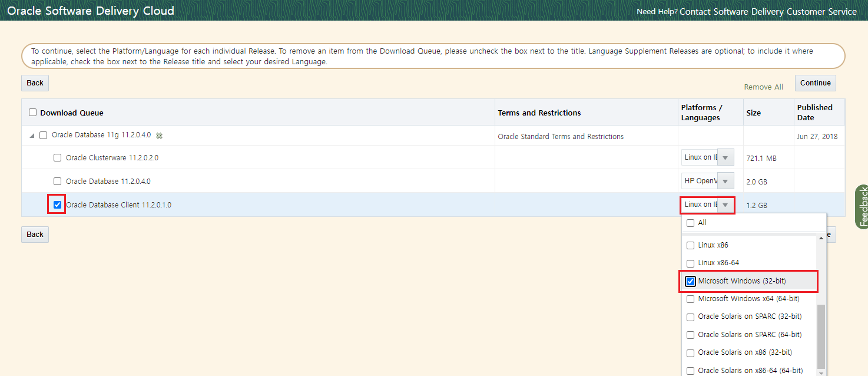Uncheck the Oracle Database Client 11.2.0.1.0 checkbox

[x=57, y=205]
